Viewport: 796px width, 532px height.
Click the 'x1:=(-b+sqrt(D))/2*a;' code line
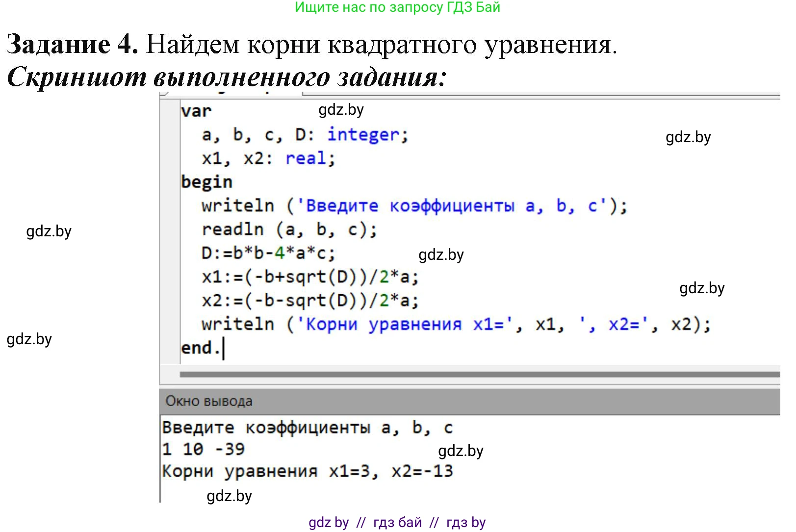tap(310, 277)
